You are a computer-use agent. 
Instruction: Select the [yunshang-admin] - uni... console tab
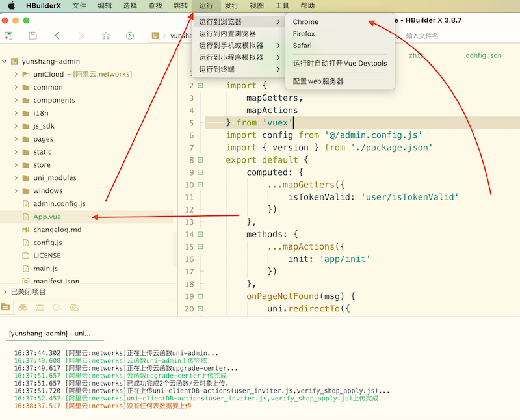(x=50, y=334)
